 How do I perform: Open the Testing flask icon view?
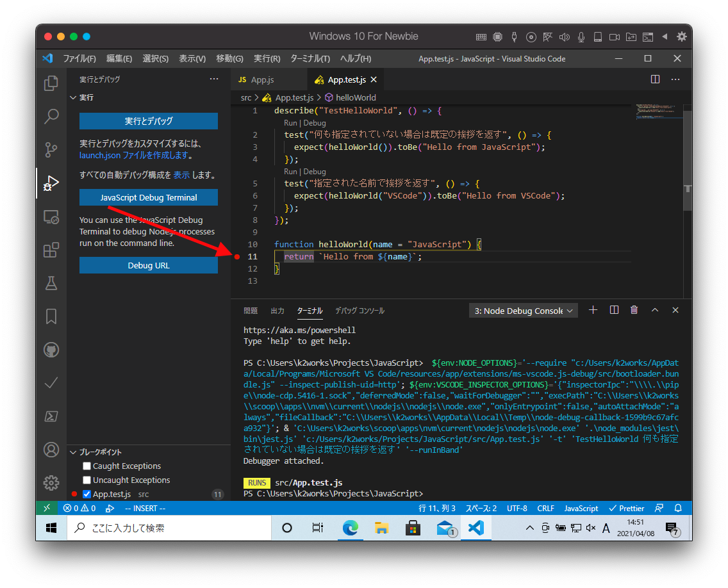[x=51, y=283]
